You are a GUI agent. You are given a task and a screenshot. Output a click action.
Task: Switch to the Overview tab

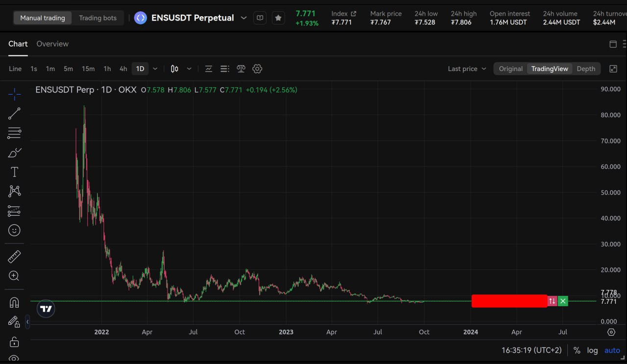[52, 44]
